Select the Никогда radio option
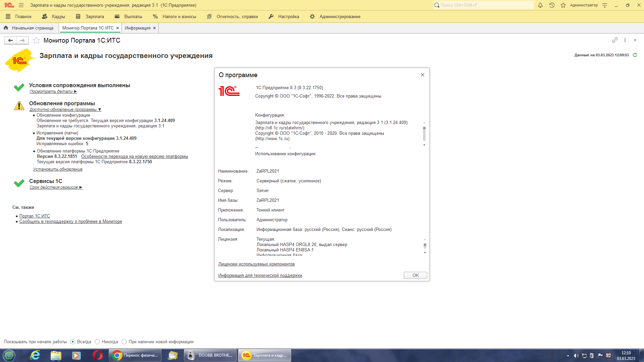 97,342
